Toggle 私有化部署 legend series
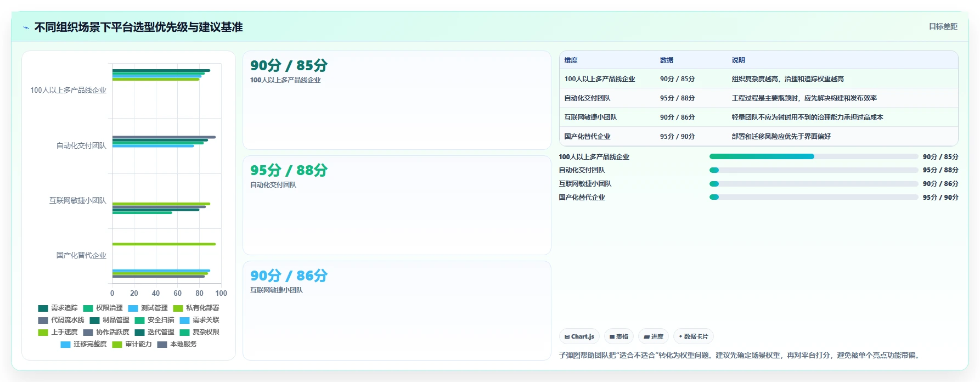Image resolution: width=980 pixels, height=382 pixels. pos(196,308)
